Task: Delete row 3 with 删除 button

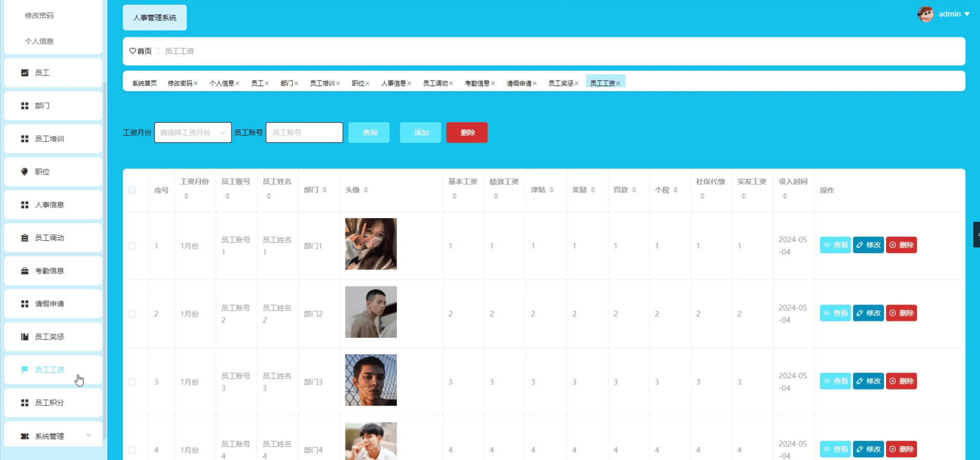Action: click(901, 381)
